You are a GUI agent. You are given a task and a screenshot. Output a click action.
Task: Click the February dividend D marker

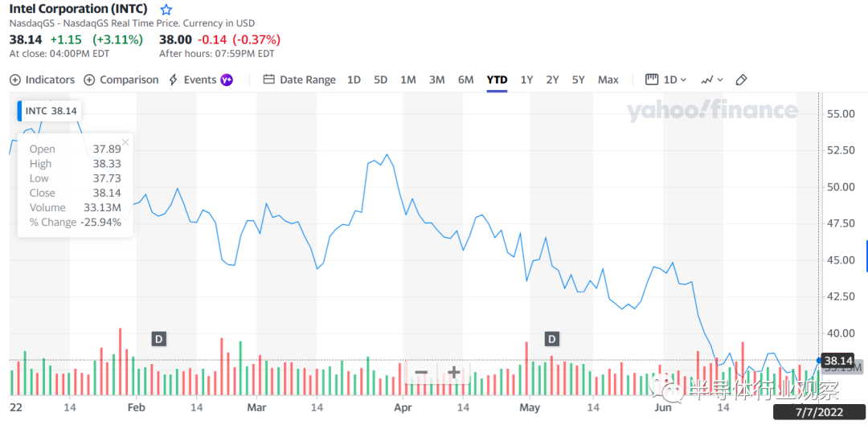click(159, 339)
